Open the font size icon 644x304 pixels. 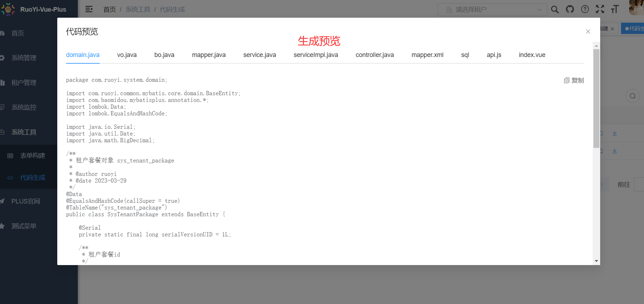coord(615,9)
